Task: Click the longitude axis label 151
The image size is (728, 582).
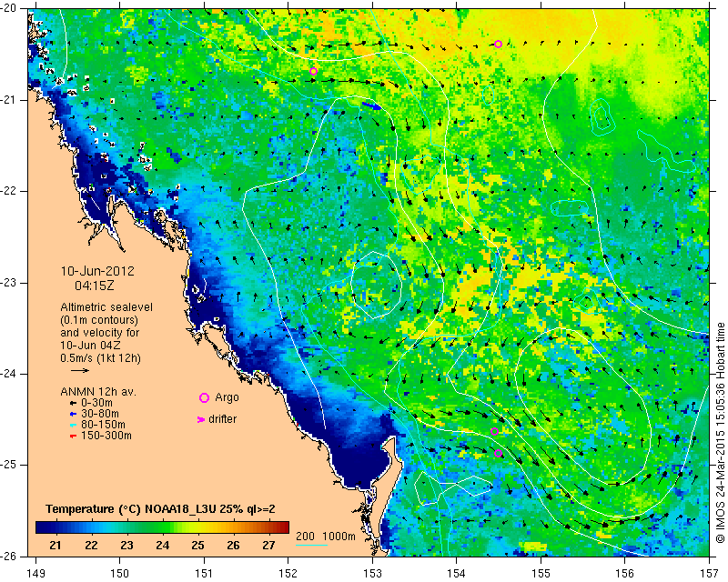Action: [204, 574]
